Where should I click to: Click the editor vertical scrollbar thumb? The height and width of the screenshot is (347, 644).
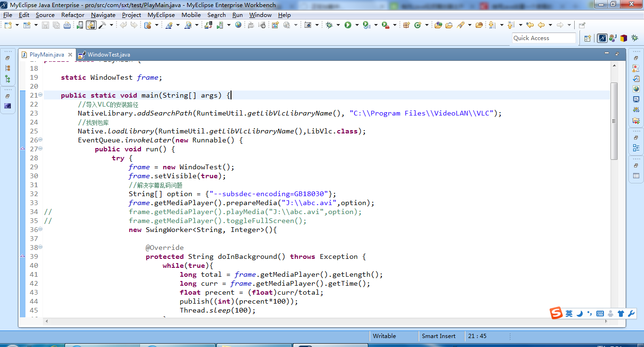tap(614, 121)
